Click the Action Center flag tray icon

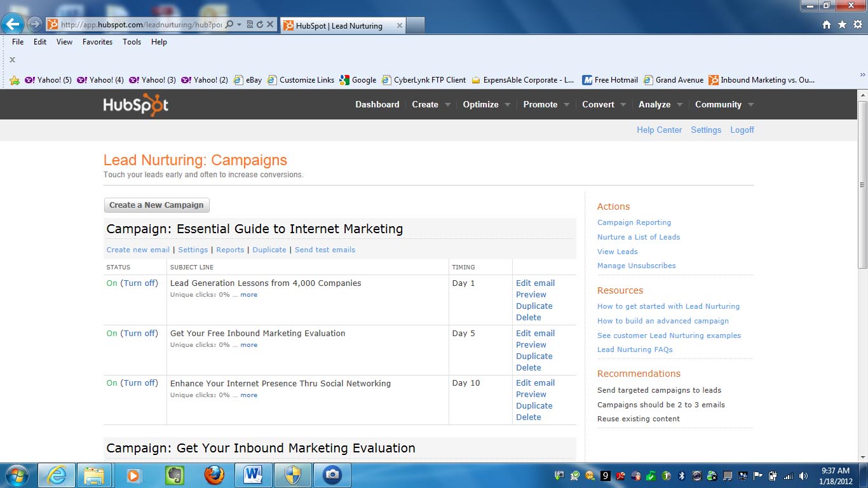pyautogui.click(x=757, y=475)
